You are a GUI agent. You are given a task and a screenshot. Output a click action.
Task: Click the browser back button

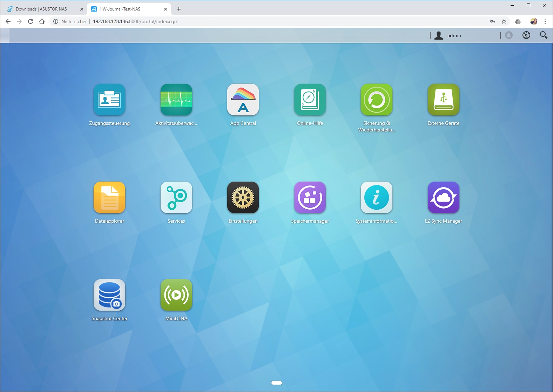8,21
